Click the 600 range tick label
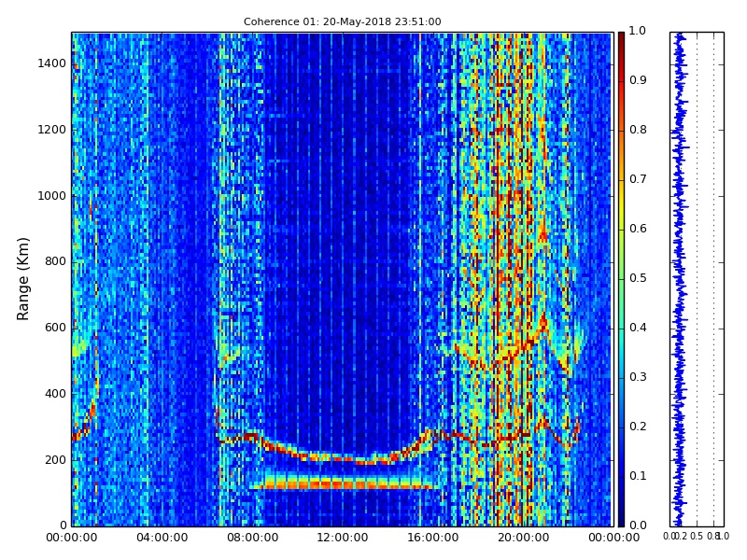The width and height of the screenshot is (747, 560). pos(55,328)
